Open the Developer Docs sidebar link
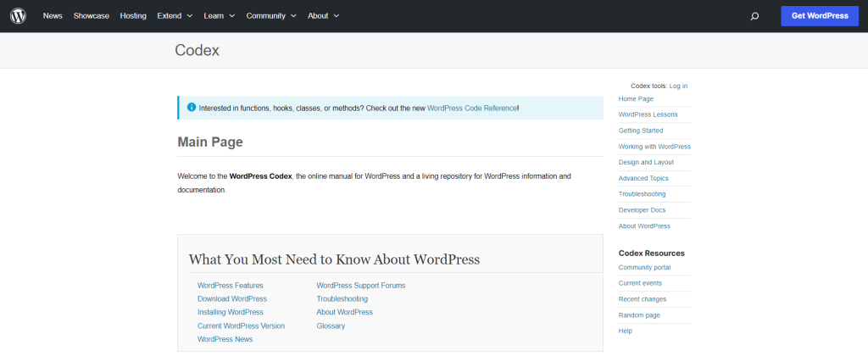 point(642,209)
